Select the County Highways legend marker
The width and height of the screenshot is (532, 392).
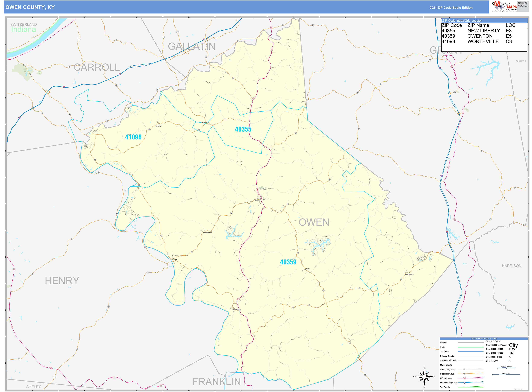[x=464, y=369]
